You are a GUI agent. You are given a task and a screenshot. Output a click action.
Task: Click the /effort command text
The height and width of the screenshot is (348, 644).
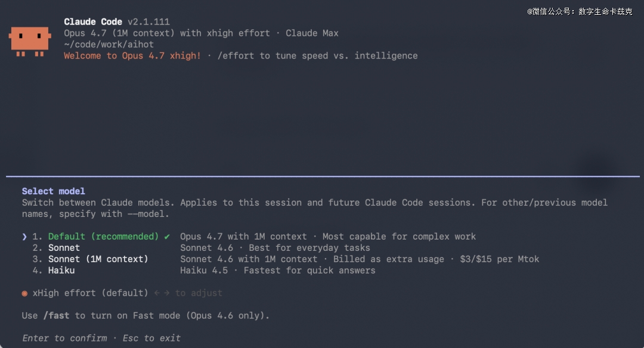click(236, 56)
